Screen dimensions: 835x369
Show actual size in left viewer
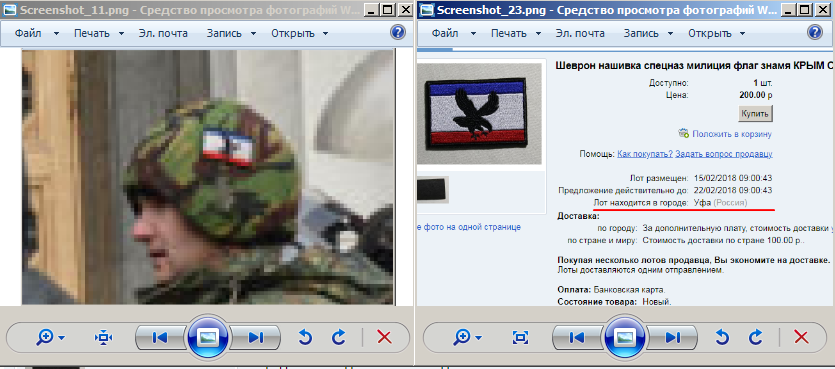point(103,338)
